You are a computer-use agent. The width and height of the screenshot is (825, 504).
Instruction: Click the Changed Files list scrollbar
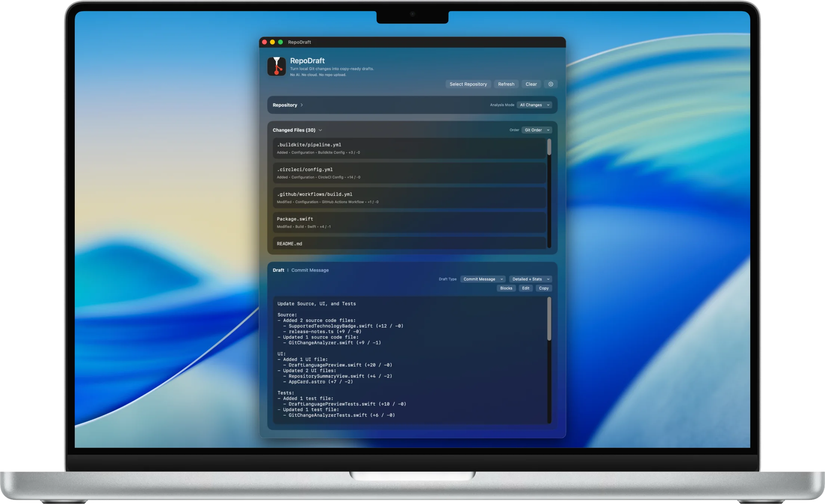[549, 147]
